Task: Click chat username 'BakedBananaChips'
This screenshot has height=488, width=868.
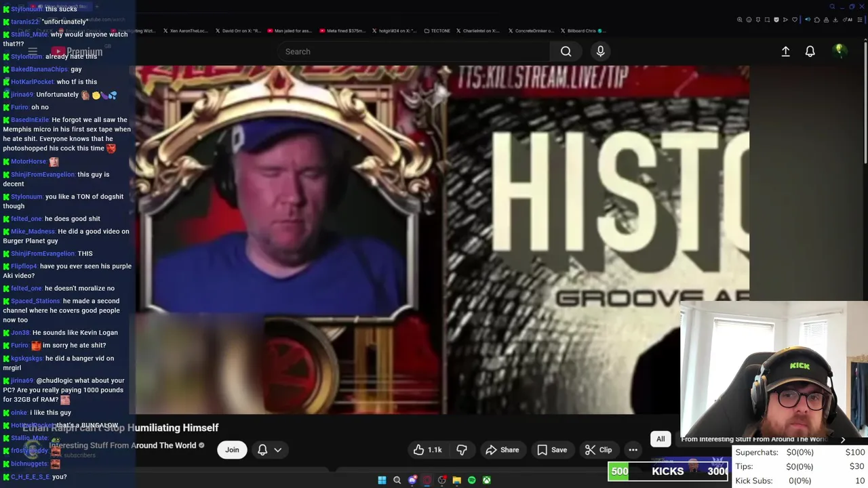Action: 39,69
